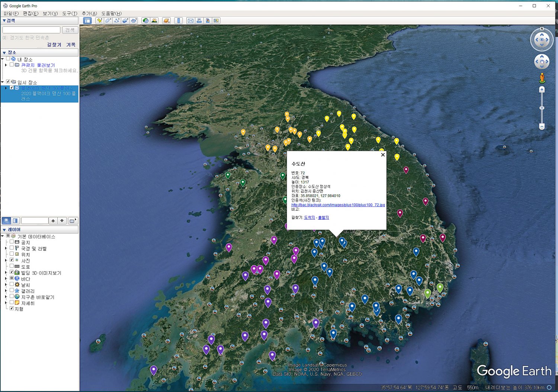Add a polygon using the toolbar icon

108,21
